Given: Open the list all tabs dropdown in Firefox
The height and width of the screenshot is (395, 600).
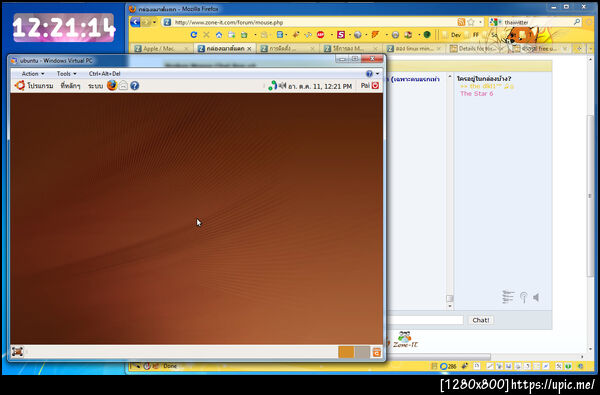Looking at the screenshot, I should (x=590, y=49).
